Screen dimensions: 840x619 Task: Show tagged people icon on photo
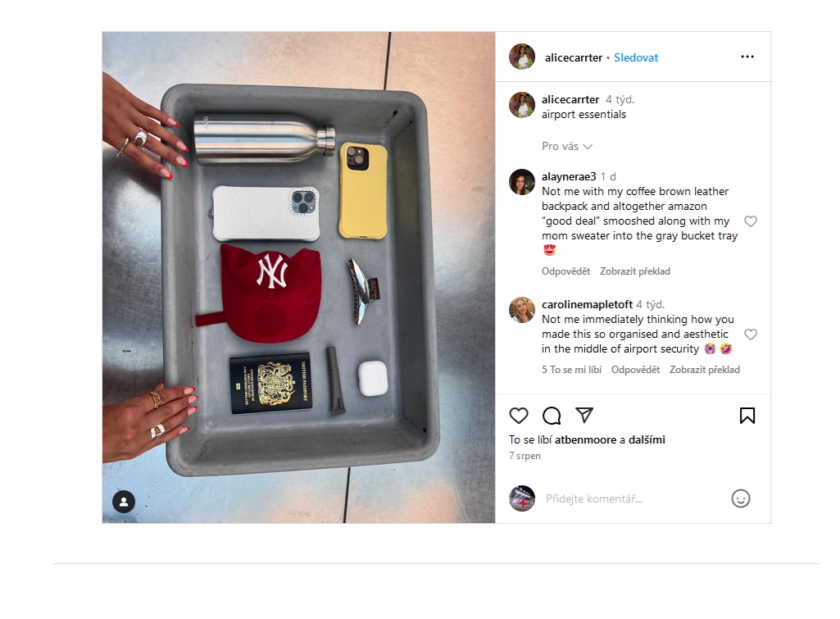click(124, 502)
